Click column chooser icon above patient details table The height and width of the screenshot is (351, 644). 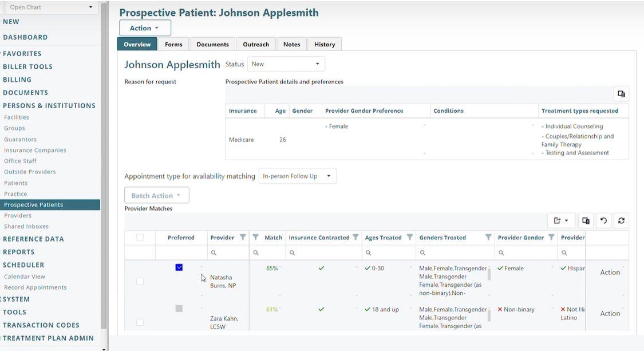[621, 94]
